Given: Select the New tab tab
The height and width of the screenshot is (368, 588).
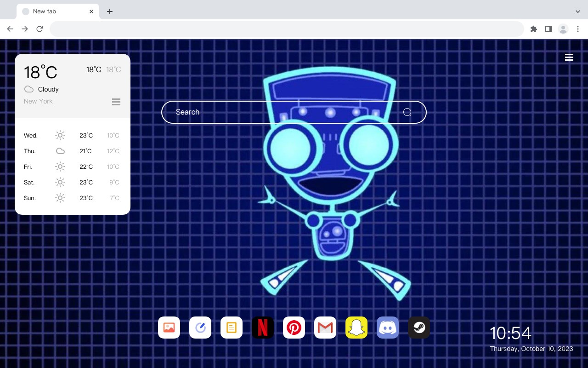Looking at the screenshot, I should click(x=58, y=11).
